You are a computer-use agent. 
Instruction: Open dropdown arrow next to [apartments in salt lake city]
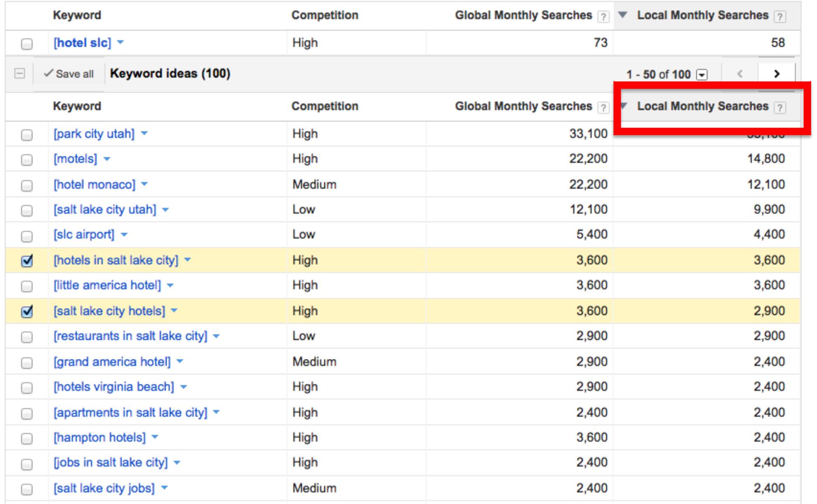[x=216, y=412]
